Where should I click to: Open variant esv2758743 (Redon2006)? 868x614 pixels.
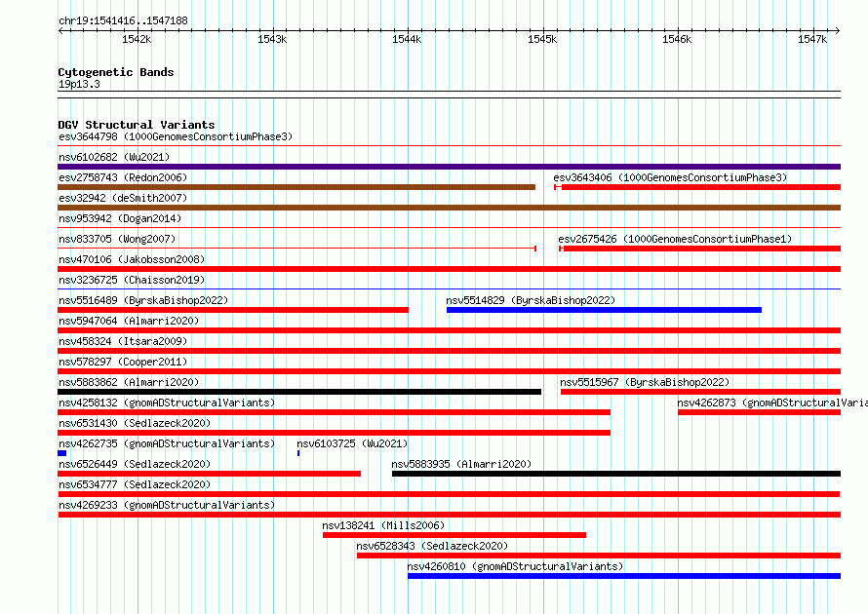pos(123,177)
